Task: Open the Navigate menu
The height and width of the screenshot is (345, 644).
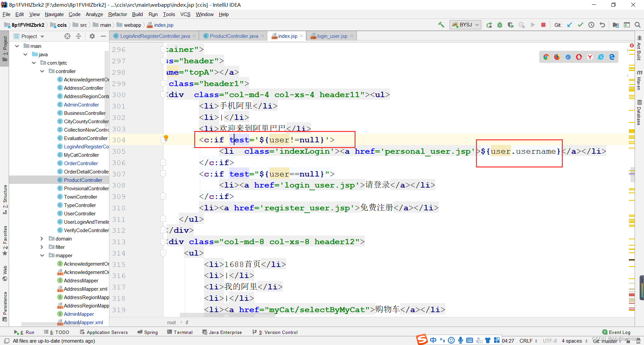Action: click(x=54, y=14)
